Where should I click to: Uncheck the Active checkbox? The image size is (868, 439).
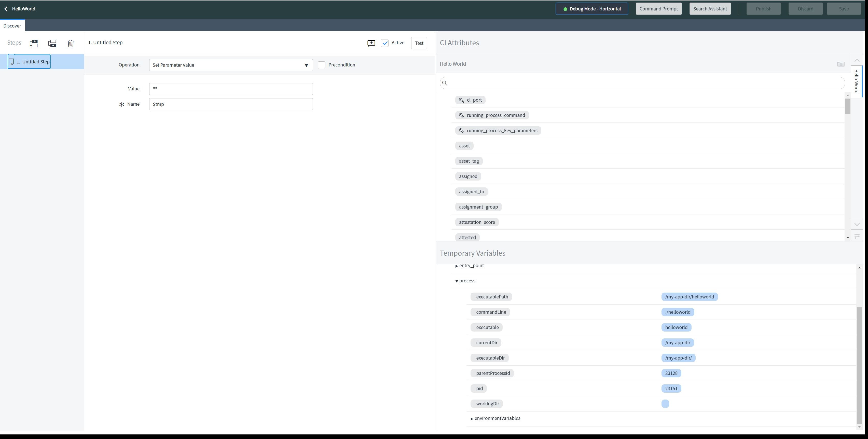tap(385, 43)
